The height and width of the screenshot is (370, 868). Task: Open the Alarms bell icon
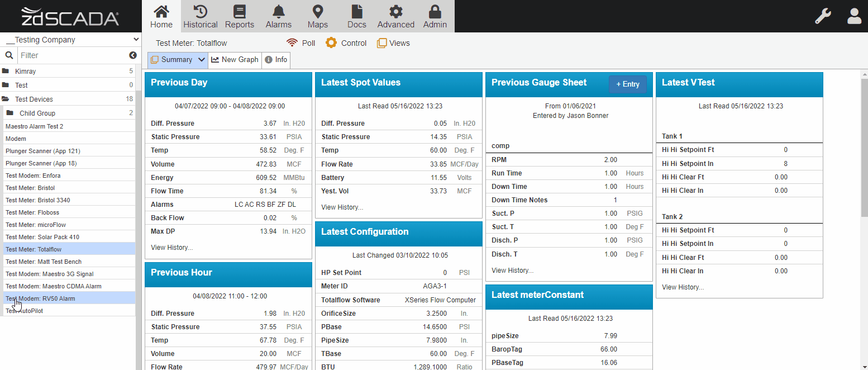(278, 16)
